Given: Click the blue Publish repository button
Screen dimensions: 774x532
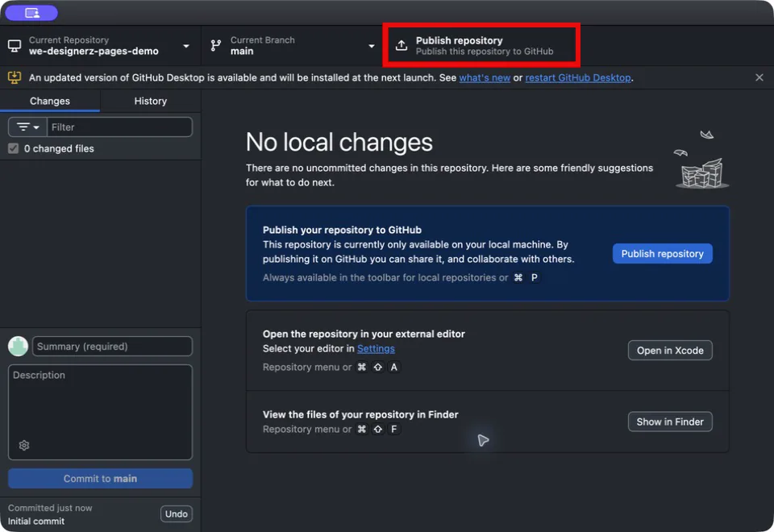Looking at the screenshot, I should pyautogui.click(x=662, y=254).
